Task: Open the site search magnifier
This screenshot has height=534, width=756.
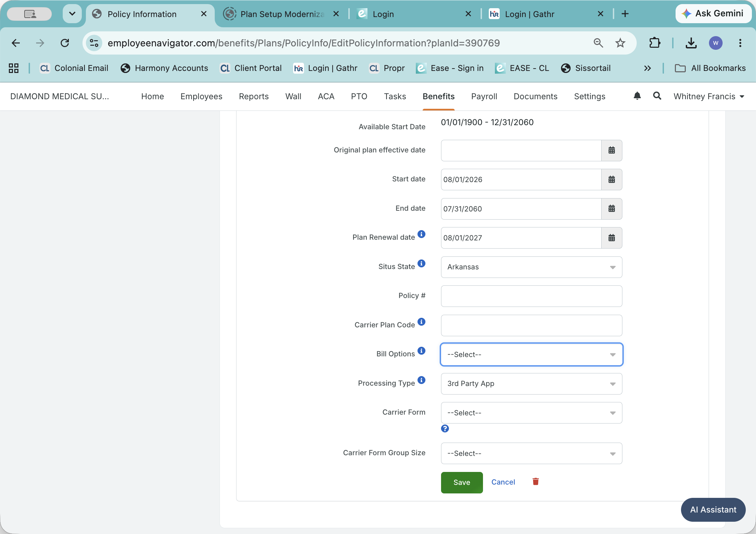Action: 657,96
